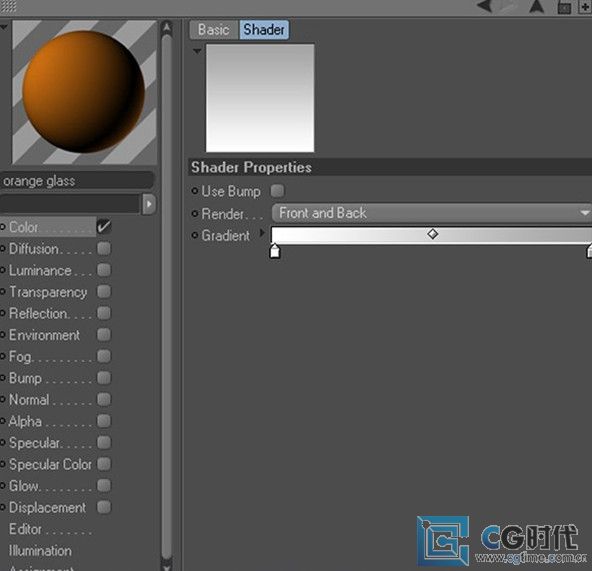
Task: Enable the Normal channel checkbox
Action: pyautogui.click(x=104, y=399)
